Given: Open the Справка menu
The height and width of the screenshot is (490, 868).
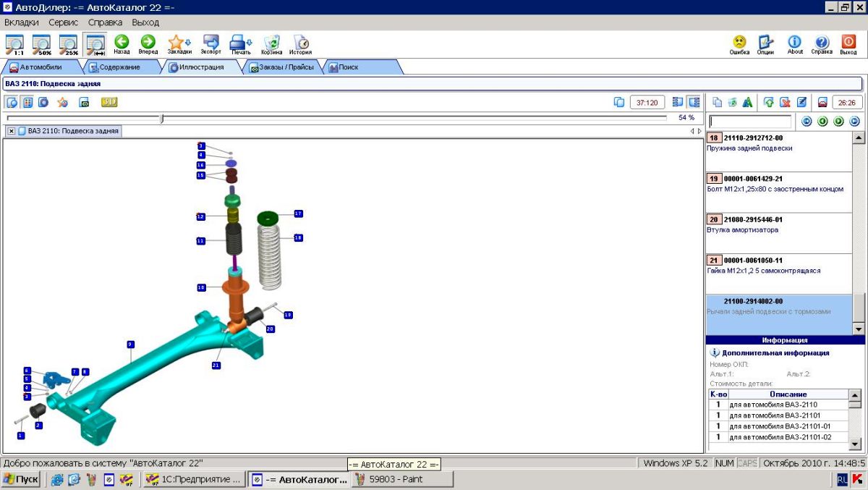Looking at the screenshot, I should 106,22.
